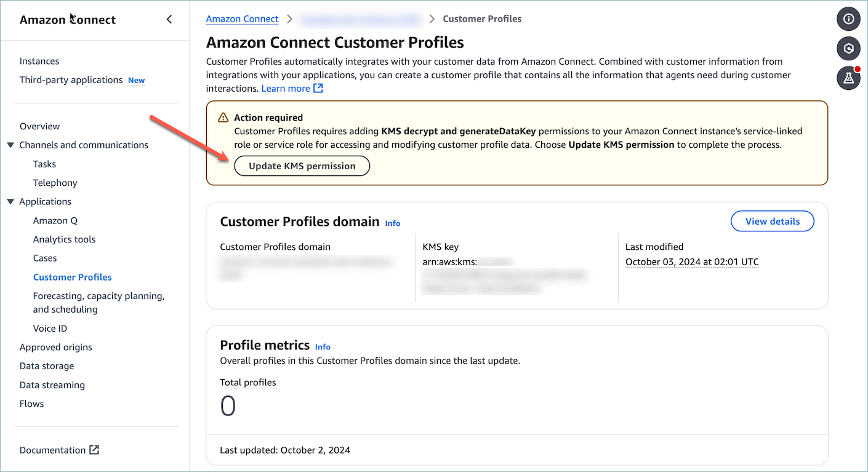Open Voice ID under Applications

tap(50, 328)
